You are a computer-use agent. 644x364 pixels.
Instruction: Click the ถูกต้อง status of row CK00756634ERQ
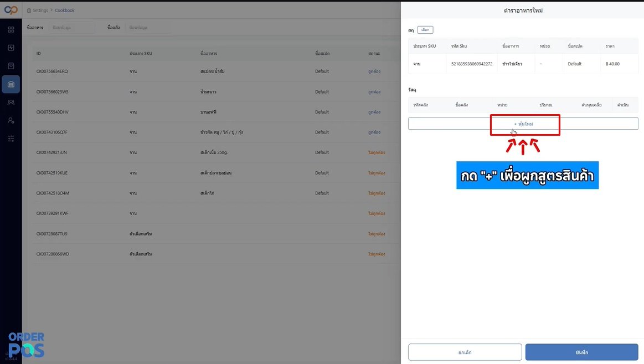[374, 71]
